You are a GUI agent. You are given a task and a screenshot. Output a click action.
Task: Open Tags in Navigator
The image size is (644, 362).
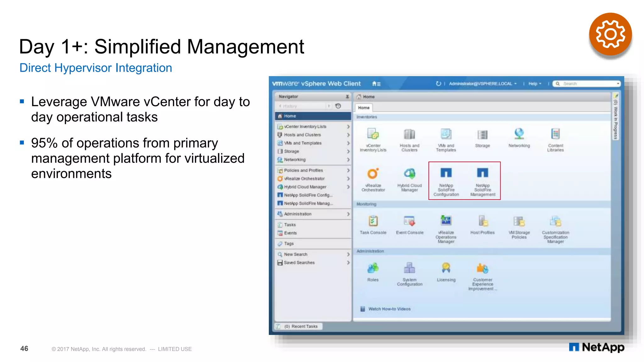pyautogui.click(x=313, y=244)
